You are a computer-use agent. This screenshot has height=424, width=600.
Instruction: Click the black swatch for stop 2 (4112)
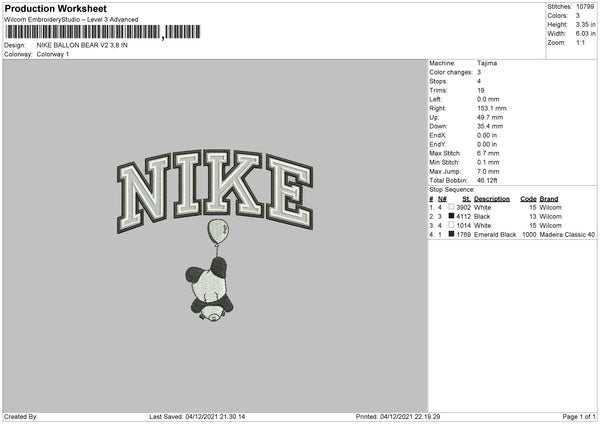[x=451, y=216]
